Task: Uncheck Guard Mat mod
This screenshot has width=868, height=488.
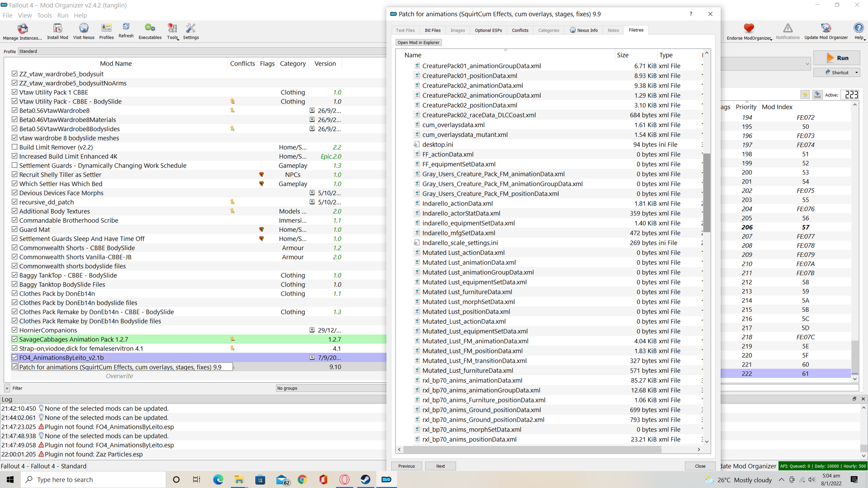Action: point(14,230)
